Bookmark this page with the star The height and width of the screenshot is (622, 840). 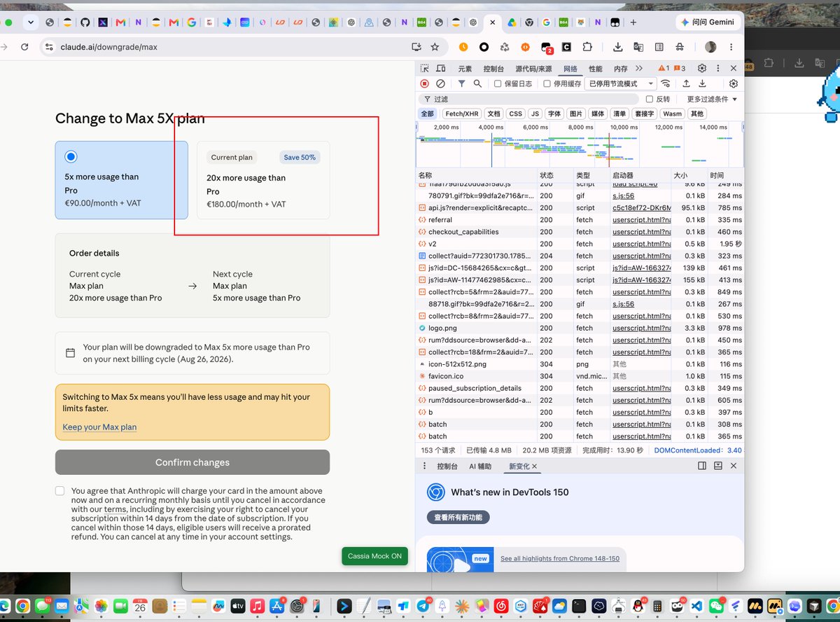[435, 47]
